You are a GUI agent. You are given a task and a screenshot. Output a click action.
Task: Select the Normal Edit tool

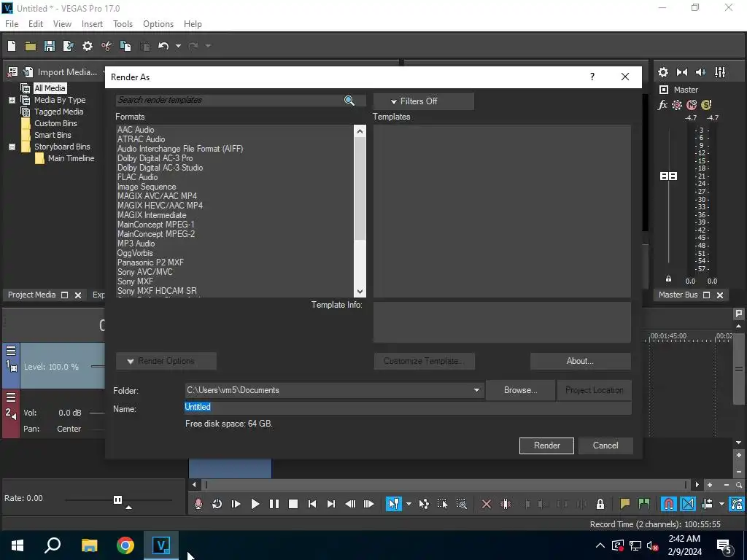coord(393,504)
